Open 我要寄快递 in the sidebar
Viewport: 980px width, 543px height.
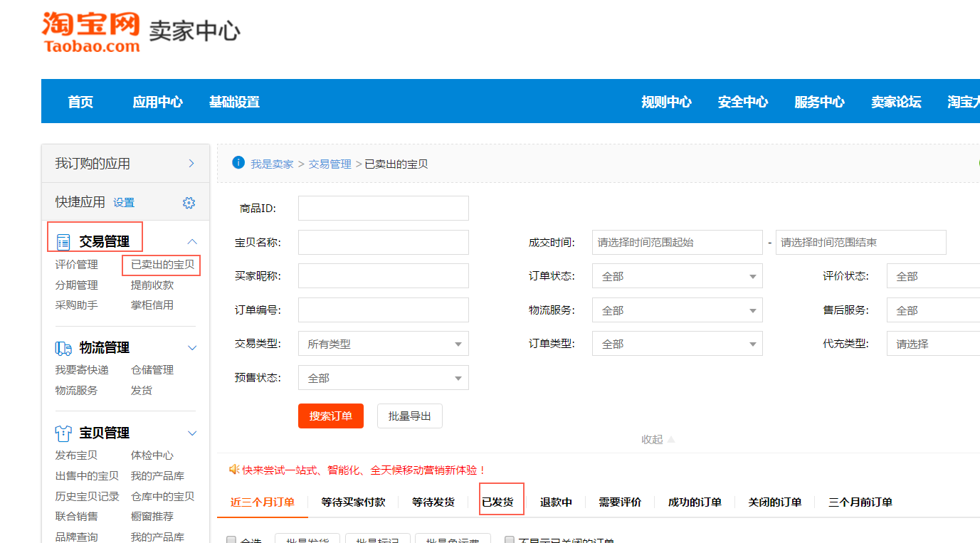83,370
